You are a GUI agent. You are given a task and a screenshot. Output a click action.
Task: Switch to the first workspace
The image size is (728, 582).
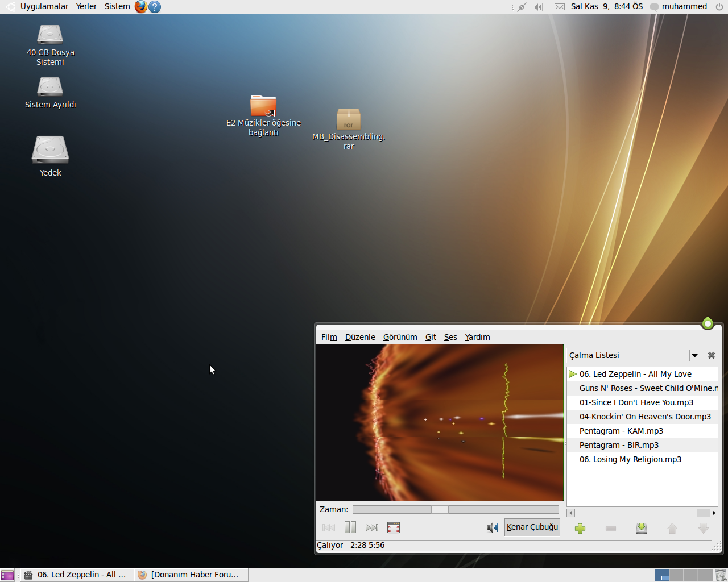point(662,575)
